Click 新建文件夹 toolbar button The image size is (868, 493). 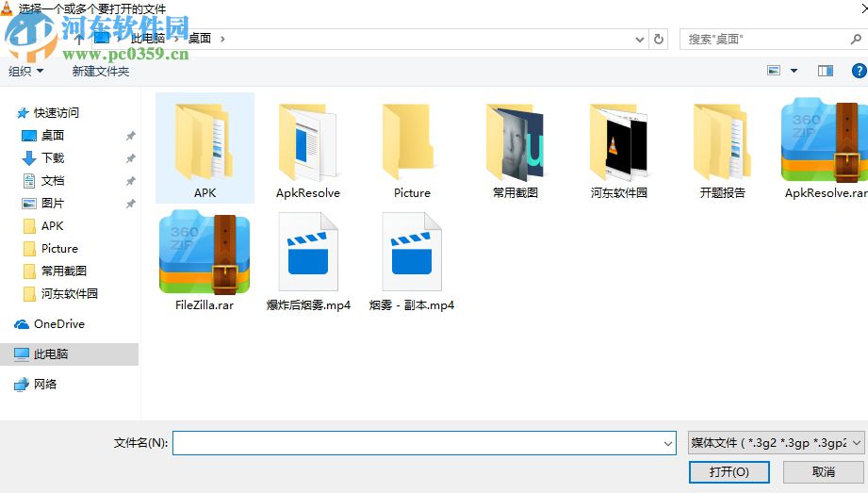coord(101,71)
